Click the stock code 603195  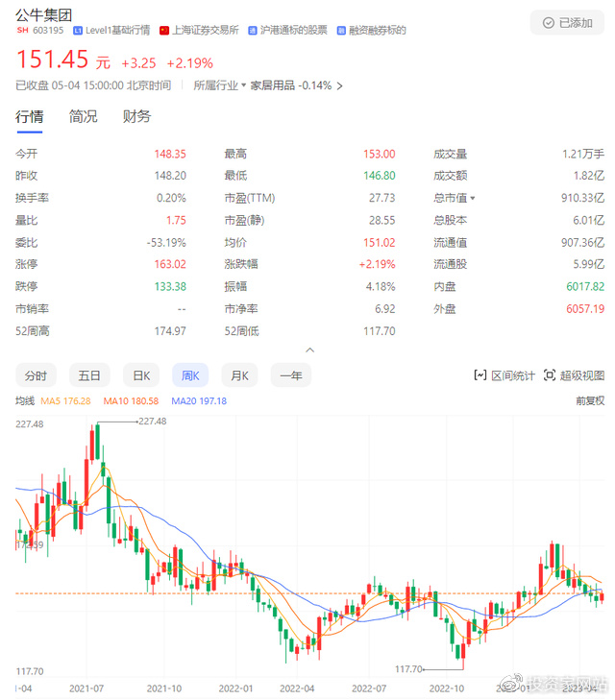48,31
